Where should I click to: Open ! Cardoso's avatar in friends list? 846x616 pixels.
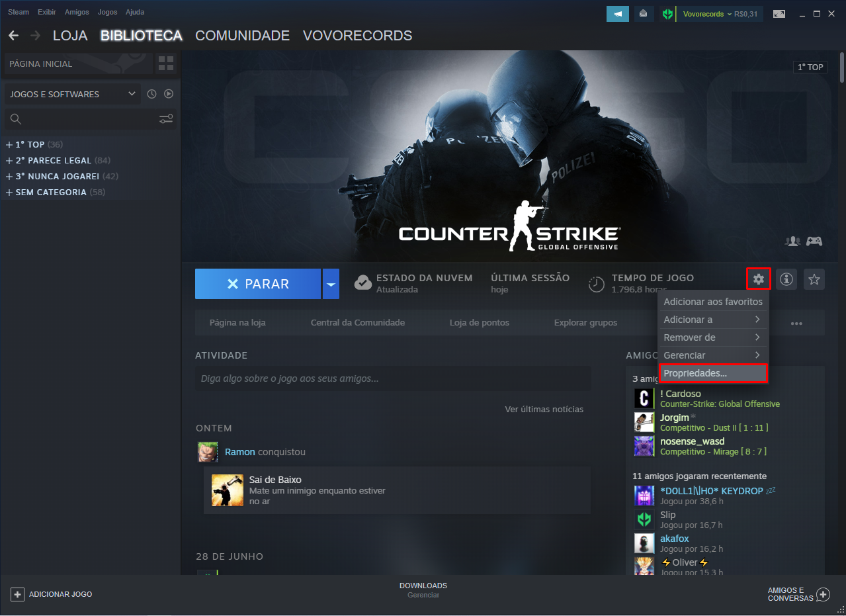coord(644,398)
